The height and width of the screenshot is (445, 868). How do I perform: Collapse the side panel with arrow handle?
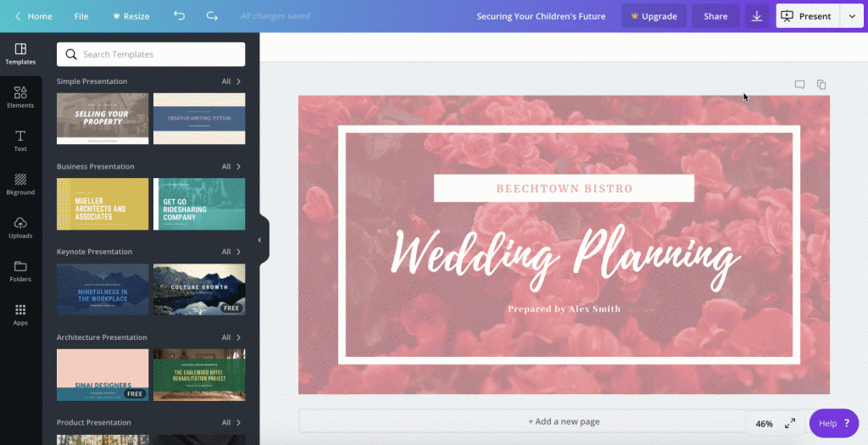coord(261,240)
